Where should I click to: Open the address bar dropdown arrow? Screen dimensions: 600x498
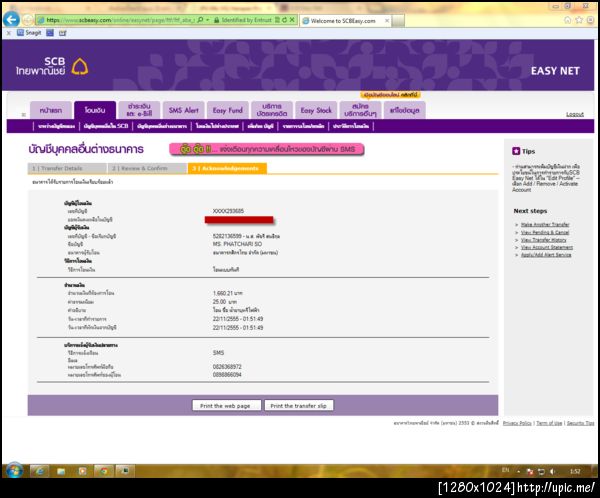point(207,20)
